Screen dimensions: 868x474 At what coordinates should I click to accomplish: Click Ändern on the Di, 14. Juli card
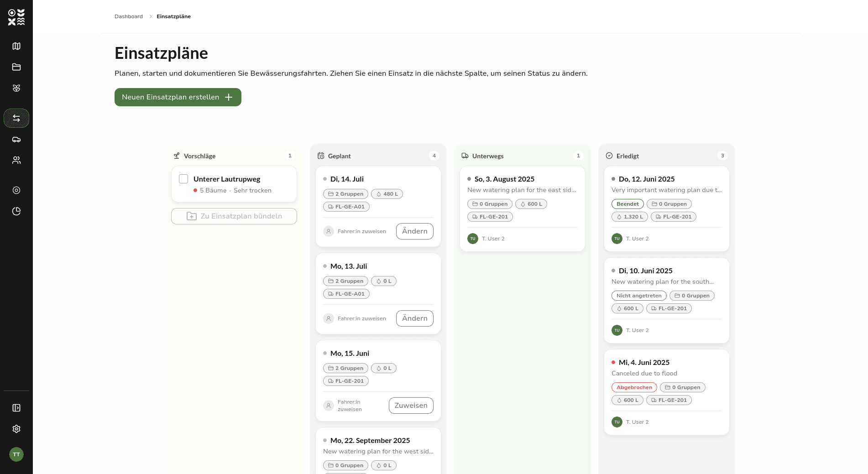pyautogui.click(x=415, y=231)
